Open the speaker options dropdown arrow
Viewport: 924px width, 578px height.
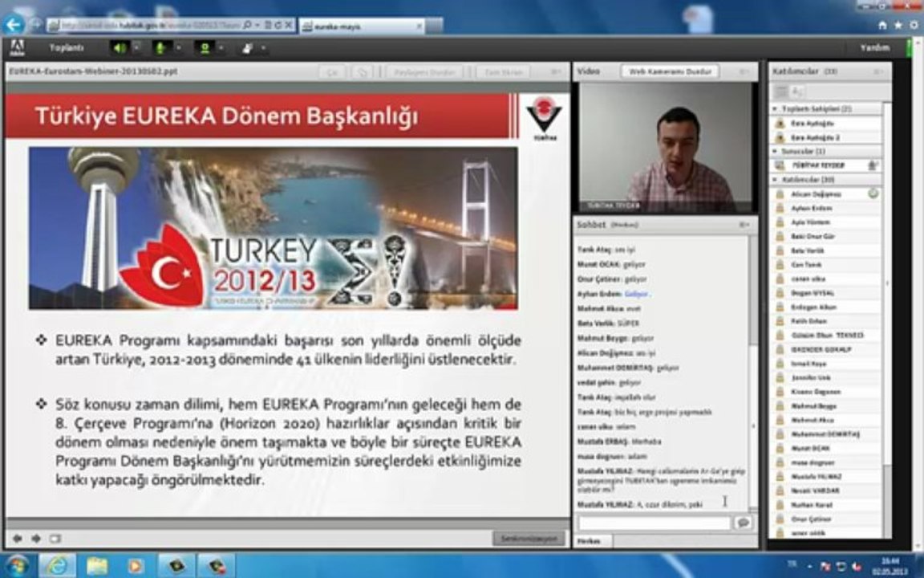pos(136,48)
